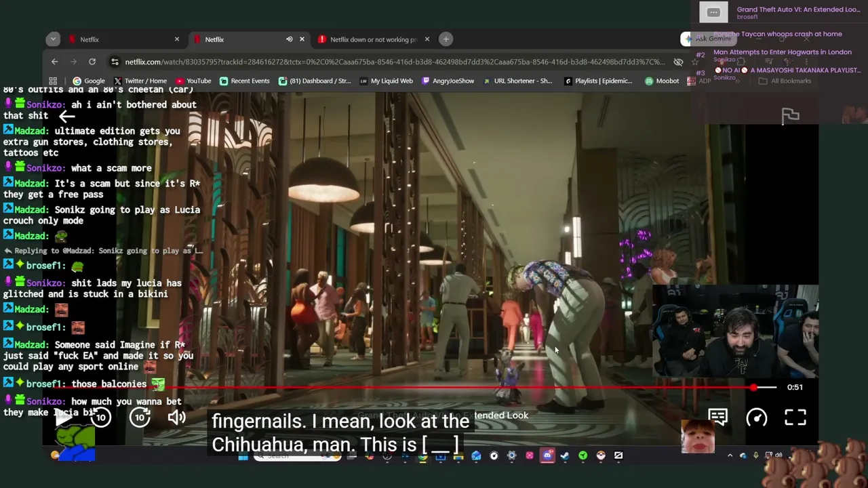The width and height of the screenshot is (868, 488).
Task: Open the Playlists | Epidemic bookmark
Action: (598, 81)
